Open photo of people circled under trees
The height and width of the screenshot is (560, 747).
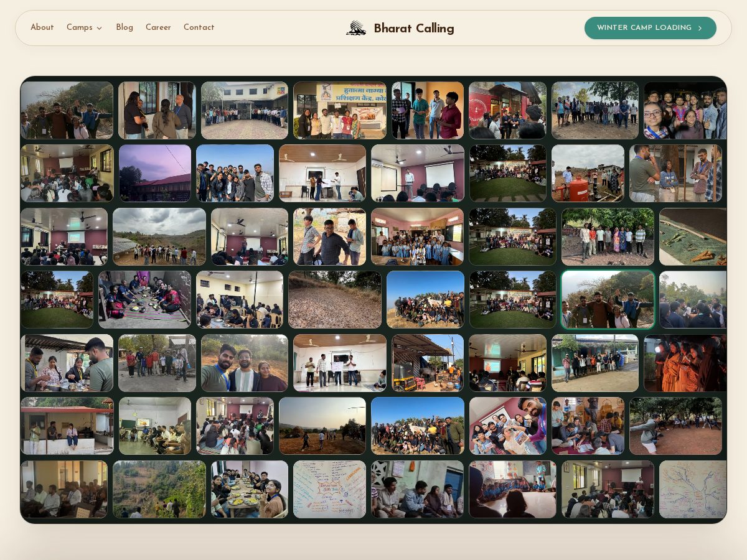point(675,426)
